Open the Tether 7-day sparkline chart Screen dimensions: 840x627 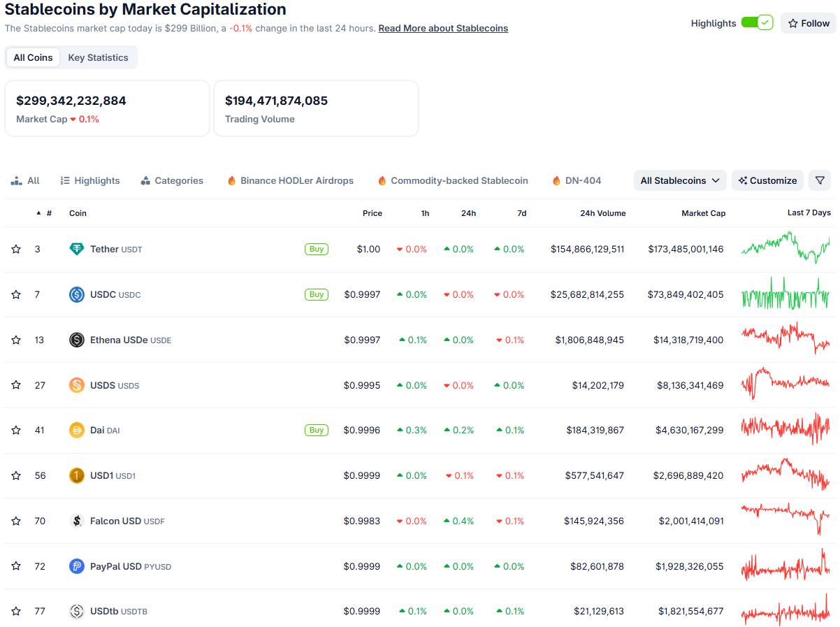[785, 249]
